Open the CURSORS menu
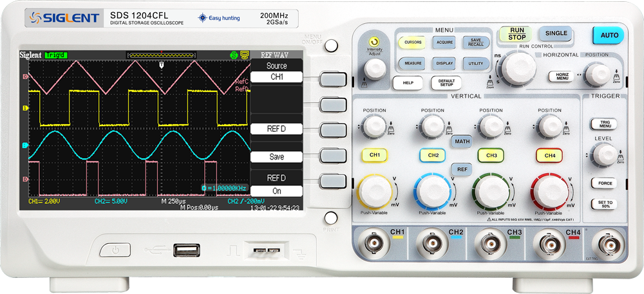 (x=412, y=42)
